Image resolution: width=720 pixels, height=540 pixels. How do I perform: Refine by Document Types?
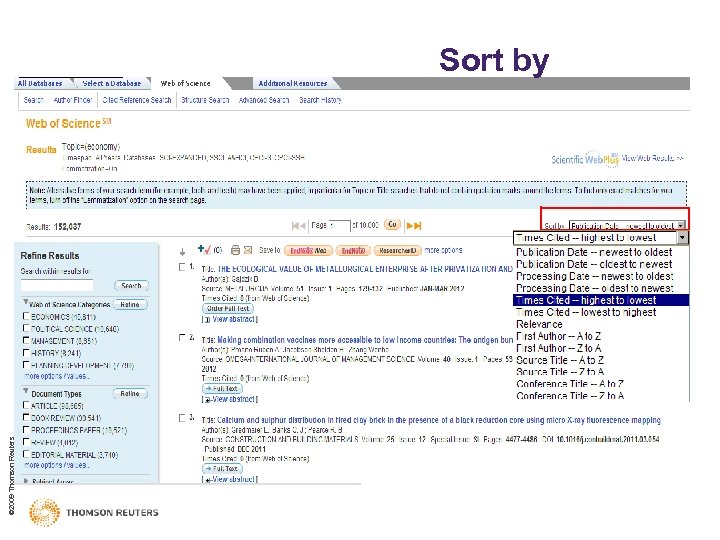(130, 394)
